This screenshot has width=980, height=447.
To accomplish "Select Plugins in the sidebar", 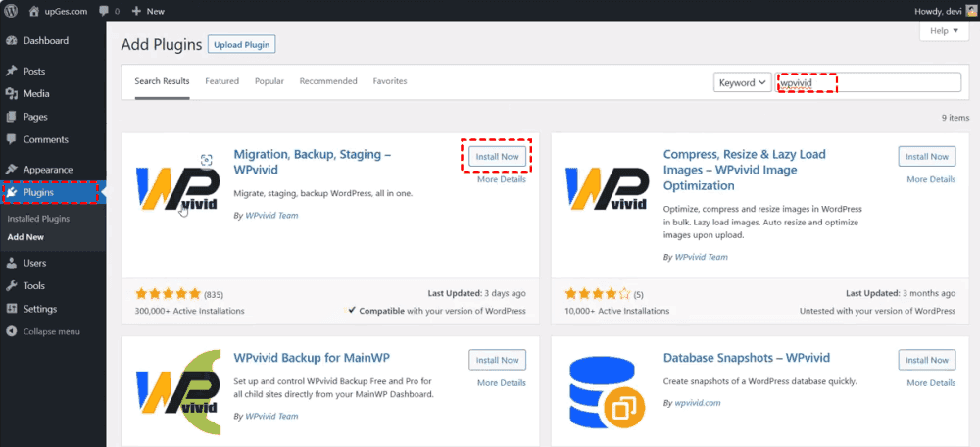I will pyautogui.click(x=53, y=192).
